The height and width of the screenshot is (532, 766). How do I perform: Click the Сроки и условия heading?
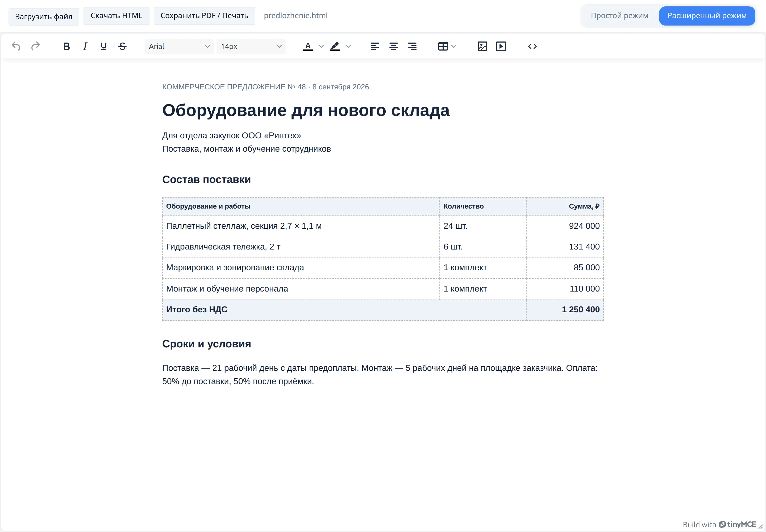206,344
